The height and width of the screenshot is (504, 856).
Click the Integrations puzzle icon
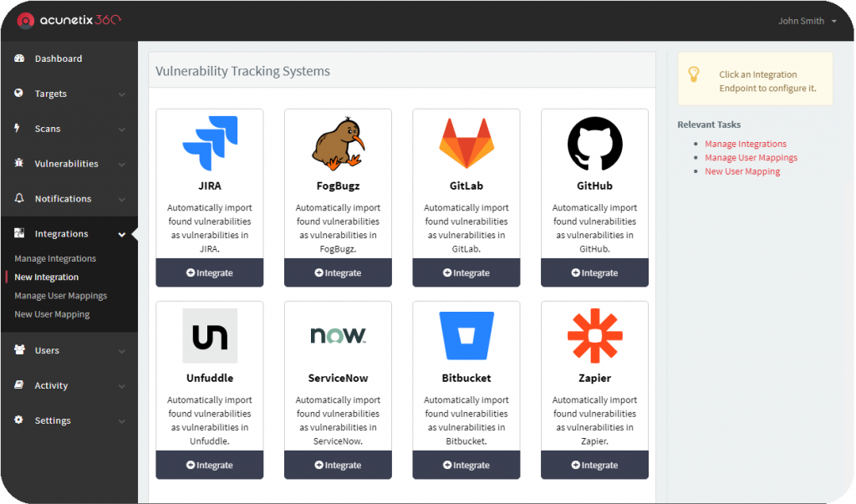(x=19, y=233)
